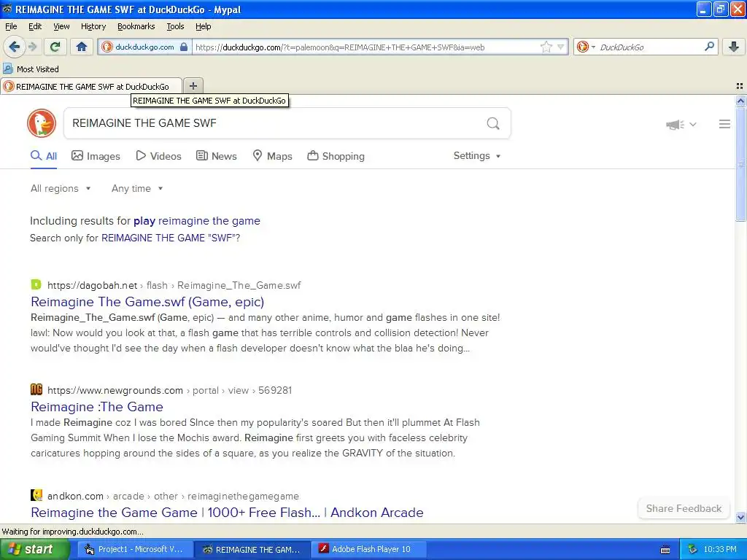The height and width of the screenshot is (560, 747).
Task: Open Reimagine The Game.swf (Game, epic) result
Action: point(147,302)
